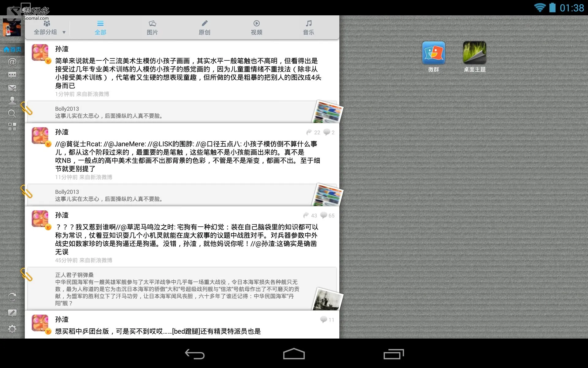Tap the Android recent apps button

click(x=394, y=354)
